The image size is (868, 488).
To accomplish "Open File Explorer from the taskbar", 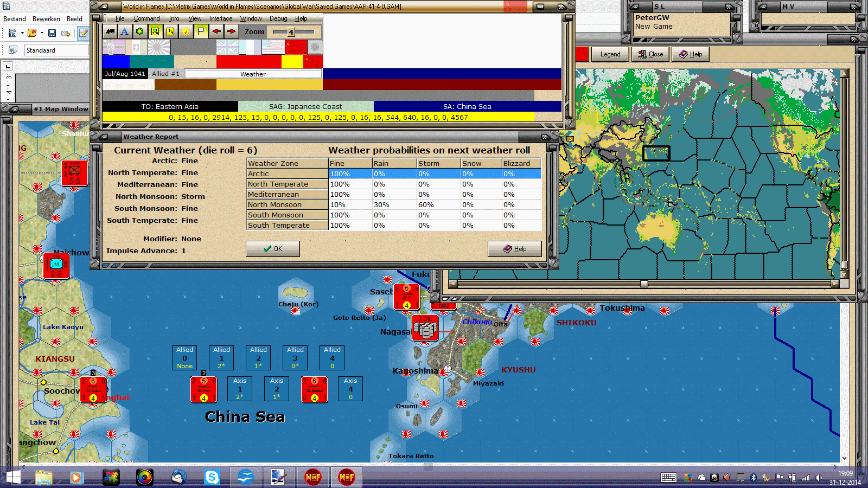I will point(43,477).
